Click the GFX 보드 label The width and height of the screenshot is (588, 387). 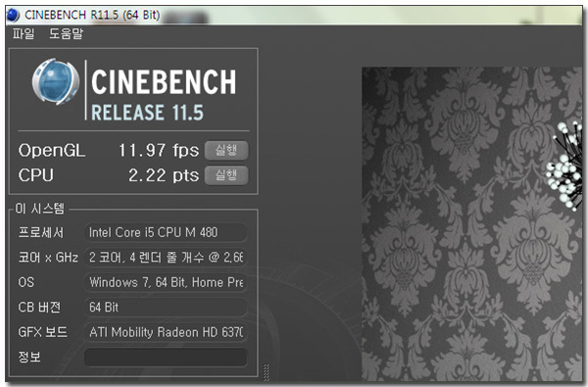tap(43, 332)
